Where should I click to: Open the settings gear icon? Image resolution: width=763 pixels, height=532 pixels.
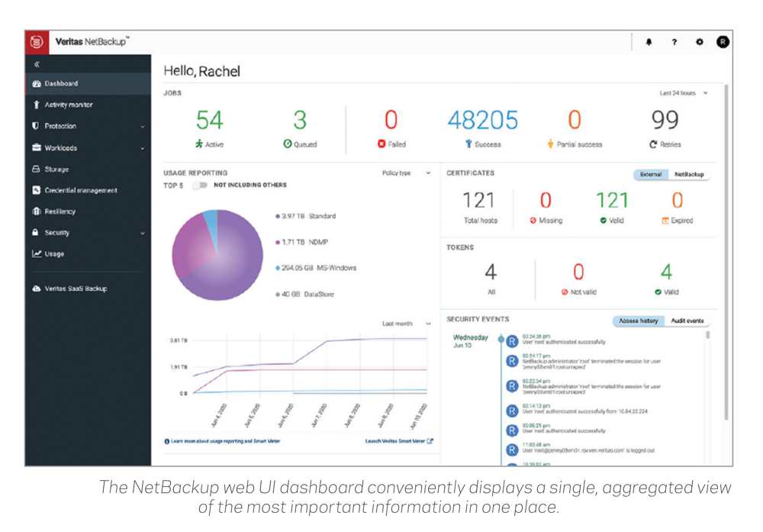tap(699, 42)
